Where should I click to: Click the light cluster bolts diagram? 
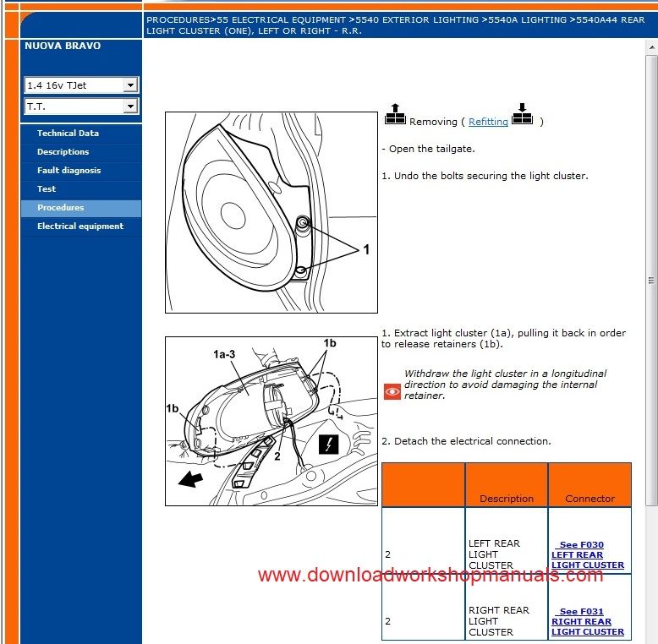coord(271,213)
